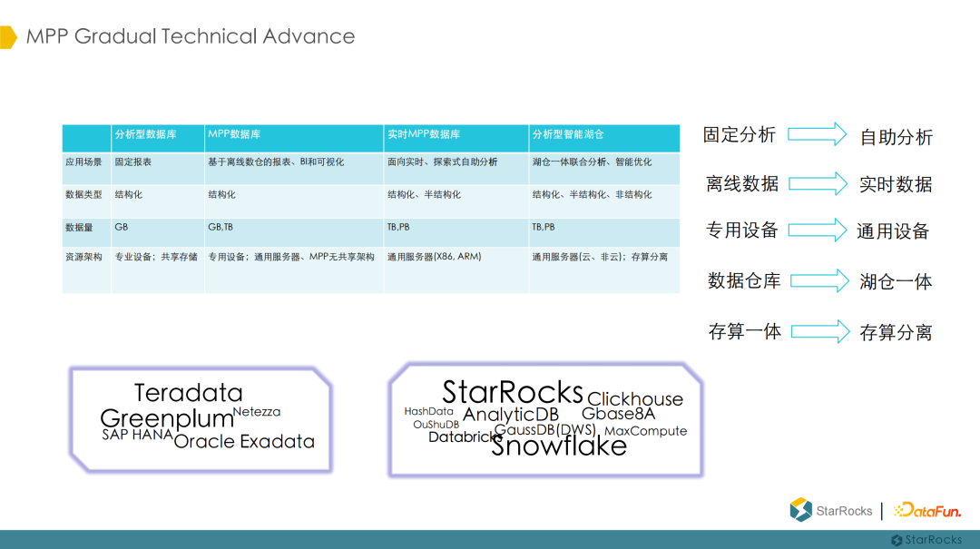Click the 通用设备 label

coord(893,231)
